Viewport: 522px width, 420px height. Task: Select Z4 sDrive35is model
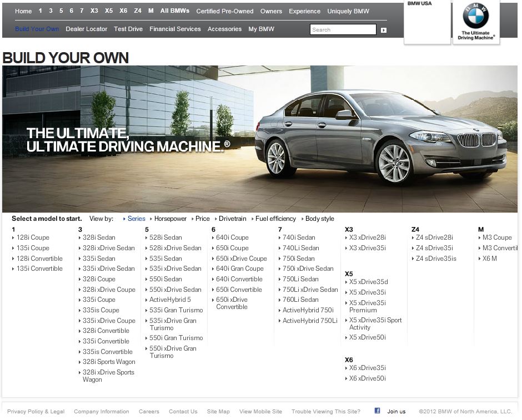pyautogui.click(x=436, y=259)
